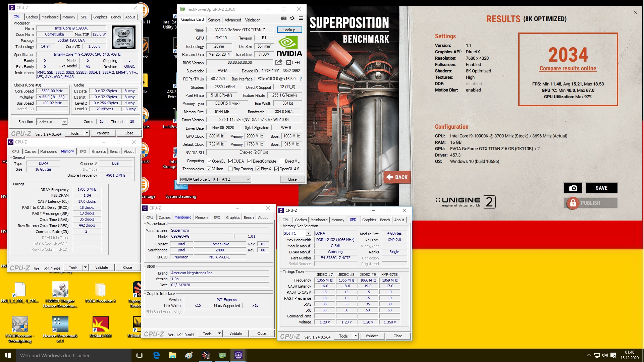Viewport: 644px width, 362px height.
Task: Open Heaven Benchmark v2.1 desktop icon
Action: [x=60, y=329]
